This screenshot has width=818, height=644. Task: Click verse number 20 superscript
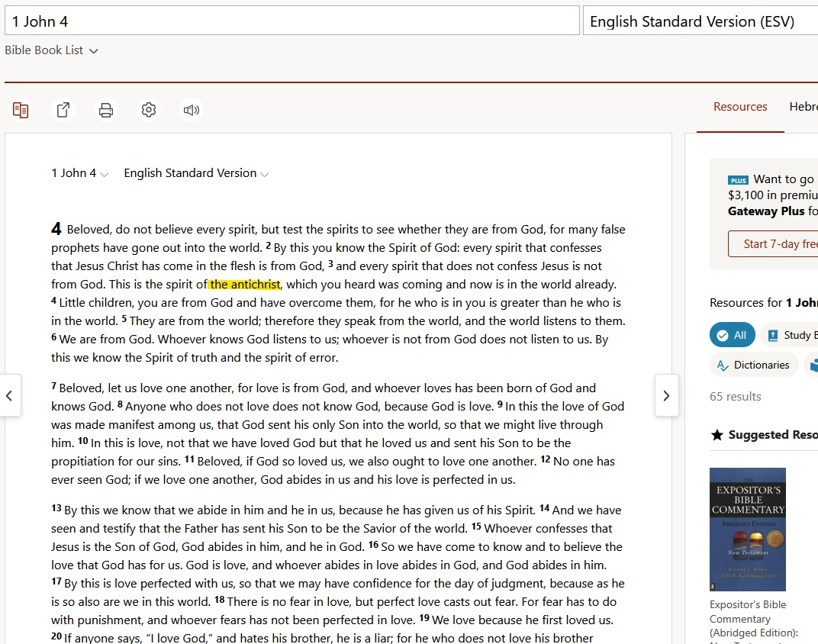point(56,636)
